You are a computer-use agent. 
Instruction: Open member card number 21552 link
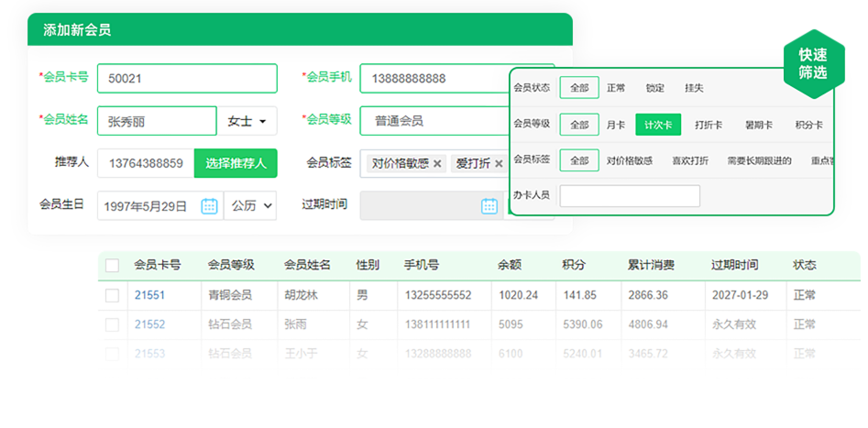149,324
